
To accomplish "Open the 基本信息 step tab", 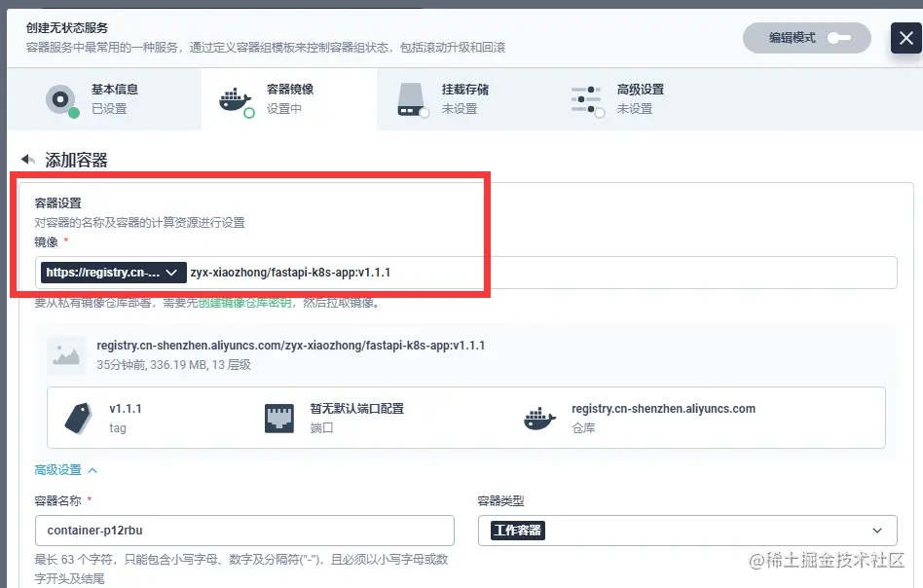I will pyautogui.click(x=104, y=99).
